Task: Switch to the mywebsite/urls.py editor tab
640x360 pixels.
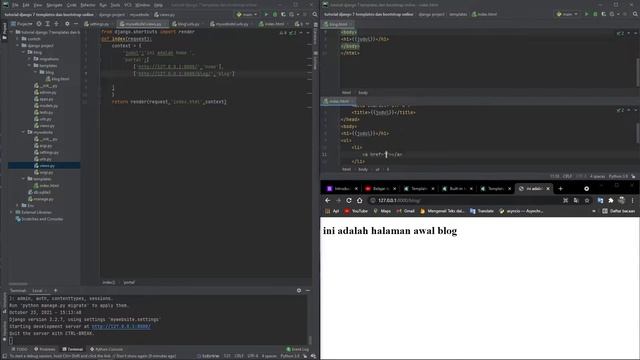Action: [230, 24]
